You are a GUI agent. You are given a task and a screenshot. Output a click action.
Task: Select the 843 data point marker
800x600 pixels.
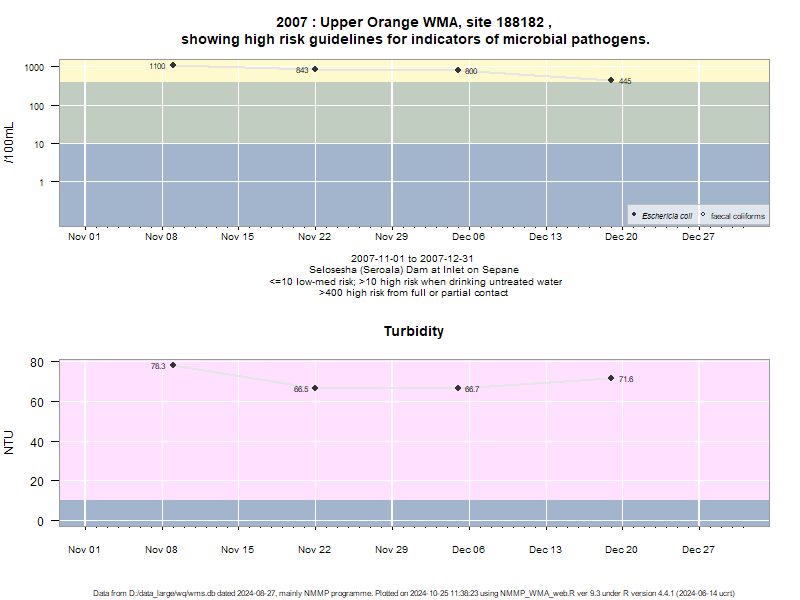315,69
